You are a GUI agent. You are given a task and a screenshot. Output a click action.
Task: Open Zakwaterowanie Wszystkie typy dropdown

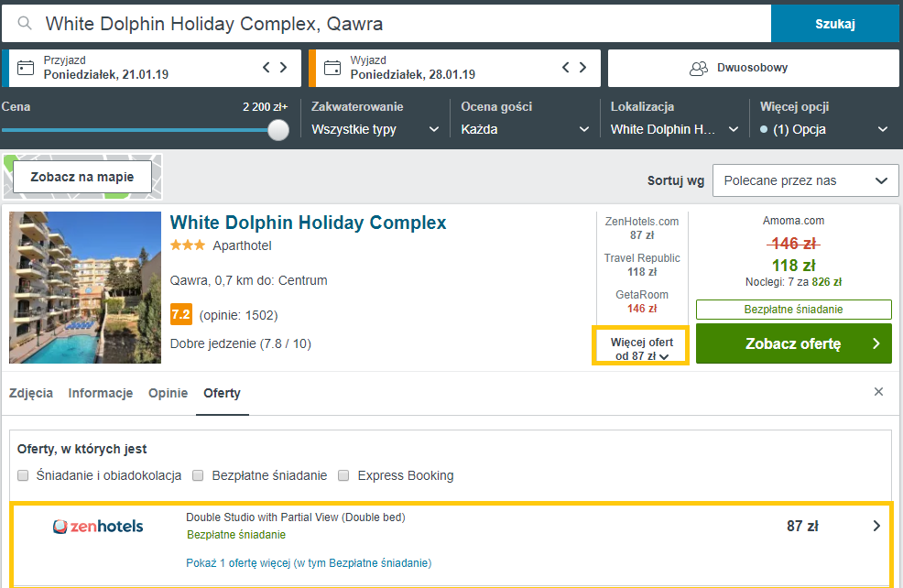(375, 129)
